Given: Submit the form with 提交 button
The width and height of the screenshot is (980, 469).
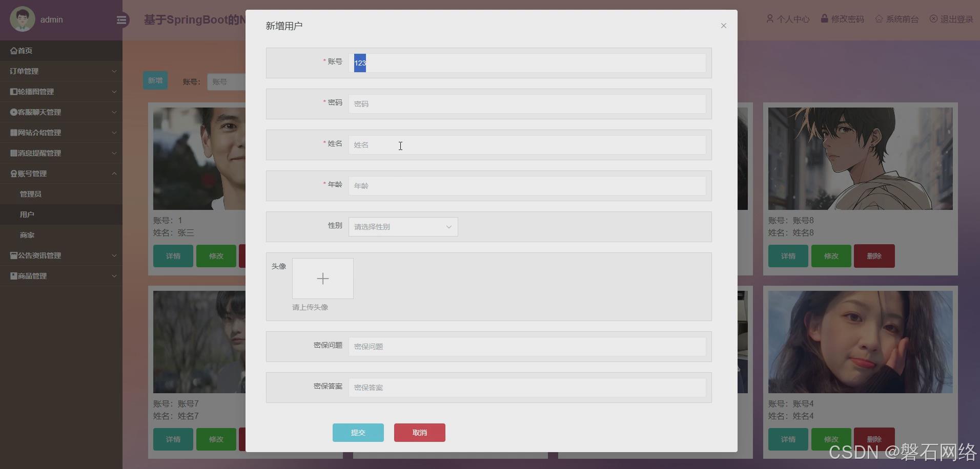Looking at the screenshot, I should (358, 433).
